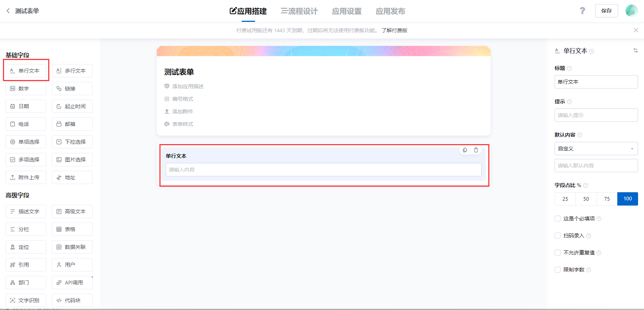Check the 不允许重复值 option

(558, 253)
